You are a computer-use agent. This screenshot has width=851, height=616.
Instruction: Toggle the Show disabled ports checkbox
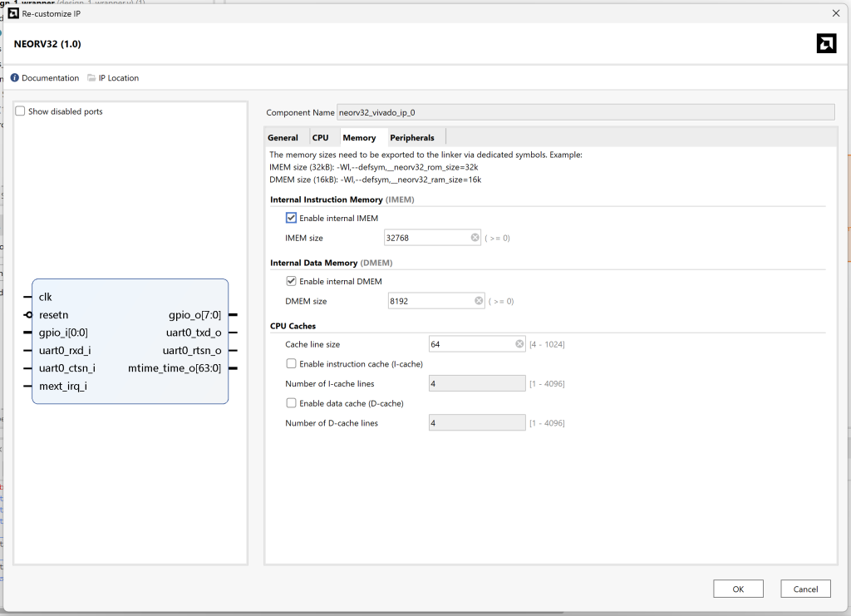[x=20, y=111]
